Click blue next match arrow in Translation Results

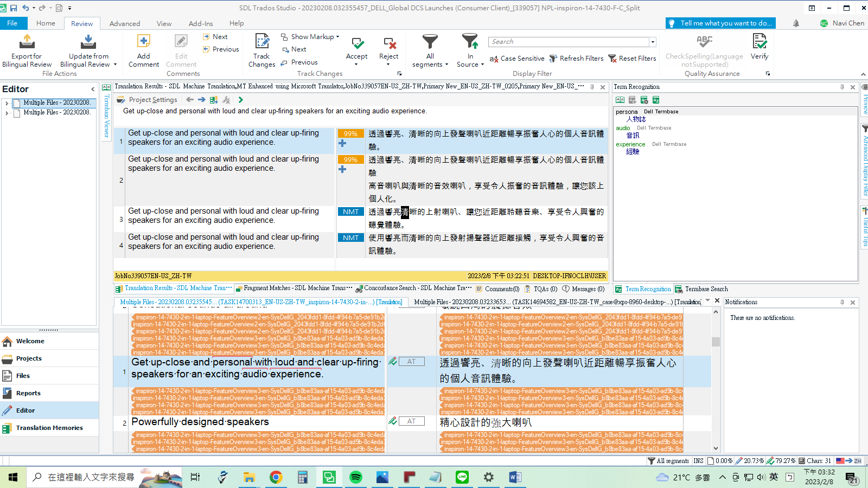pyautogui.click(x=202, y=100)
